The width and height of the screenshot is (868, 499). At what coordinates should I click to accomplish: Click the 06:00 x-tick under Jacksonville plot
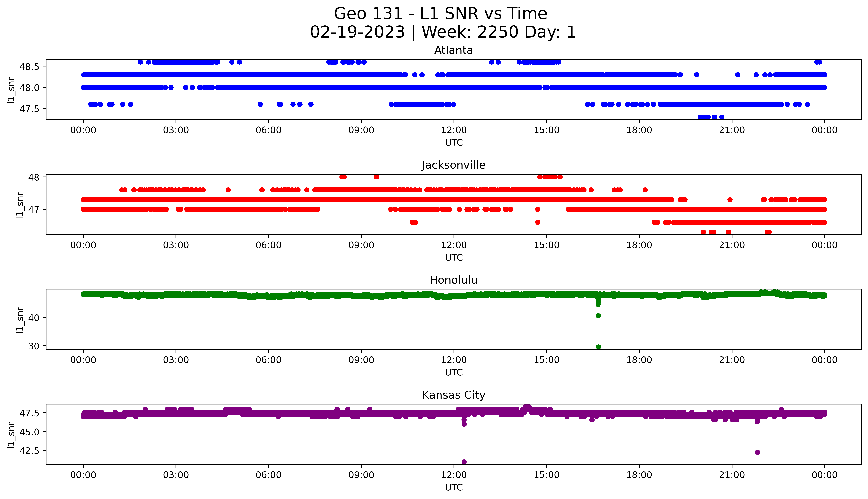[269, 245]
